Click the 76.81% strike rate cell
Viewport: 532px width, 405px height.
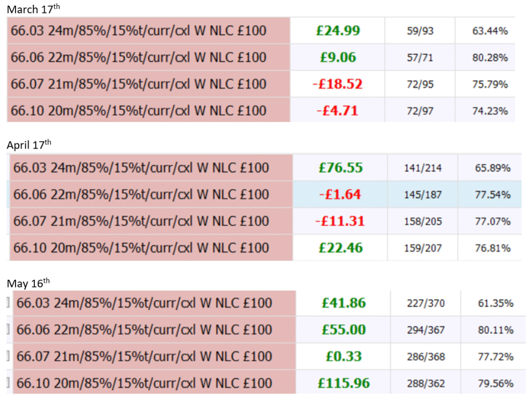coord(492,248)
